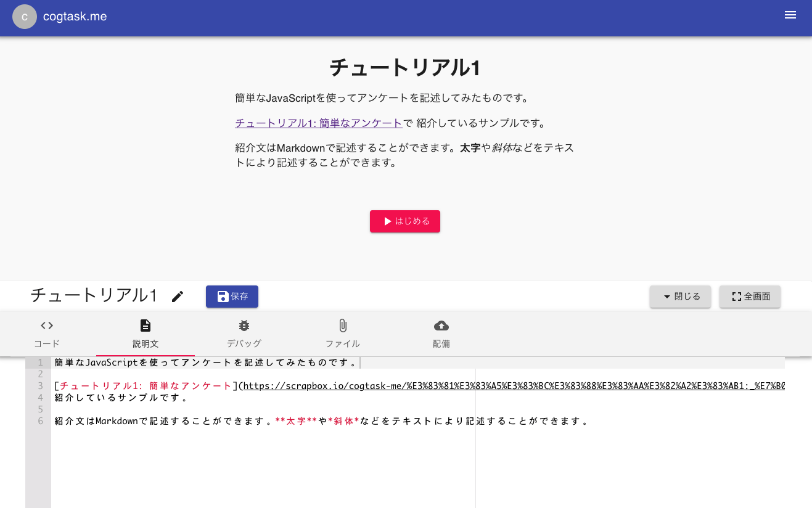Click line number 3 in editor gutter
This screenshot has height=508, width=812.
click(x=40, y=386)
